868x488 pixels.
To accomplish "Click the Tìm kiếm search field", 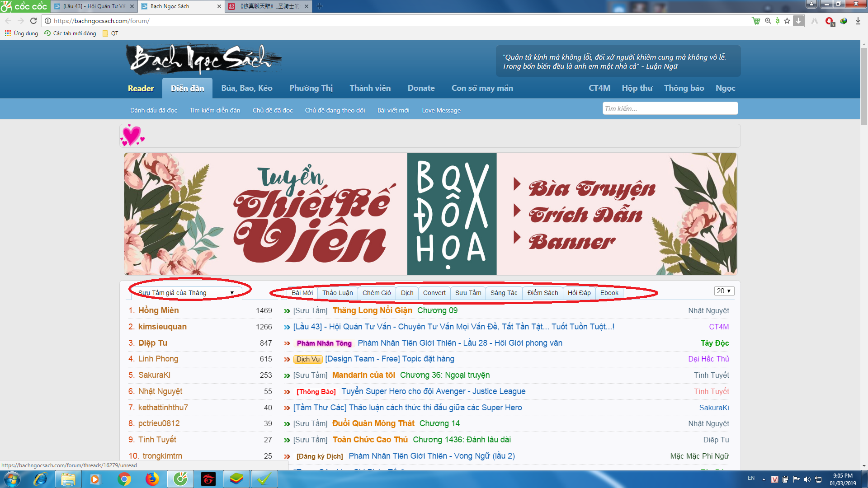I will tap(670, 108).
